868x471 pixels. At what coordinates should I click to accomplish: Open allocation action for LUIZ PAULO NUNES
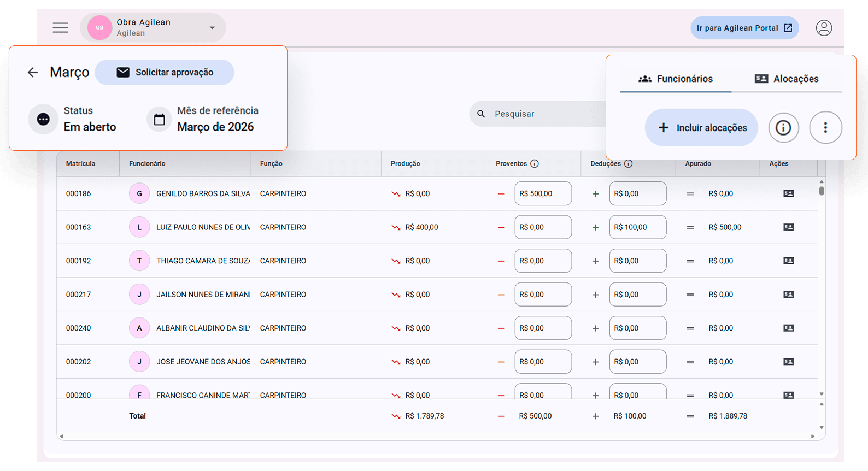click(x=788, y=227)
